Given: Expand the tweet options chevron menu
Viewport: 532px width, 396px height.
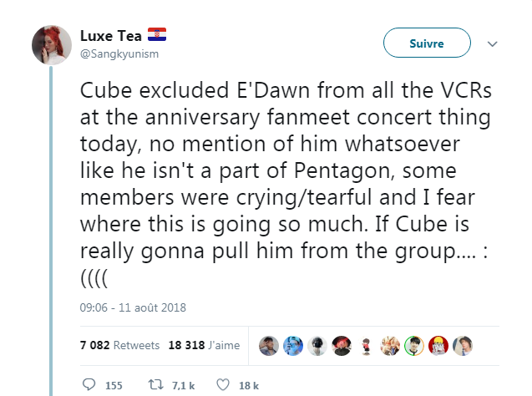Looking at the screenshot, I should click(x=492, y=43).
